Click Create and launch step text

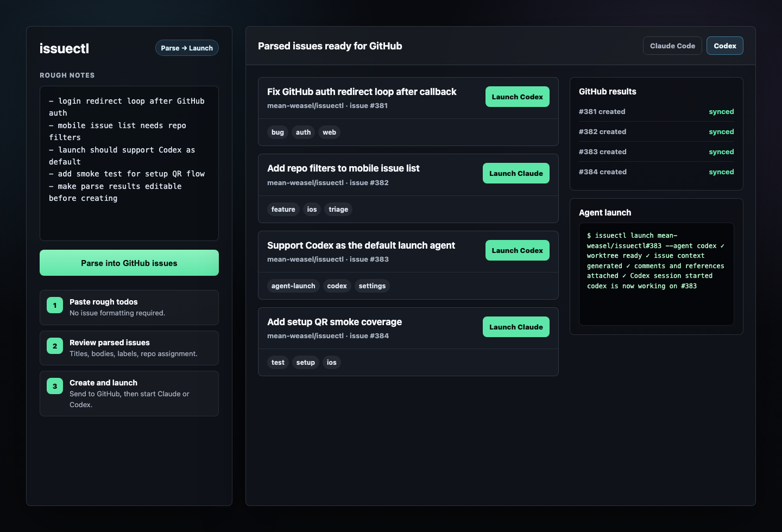pos(103,383)
